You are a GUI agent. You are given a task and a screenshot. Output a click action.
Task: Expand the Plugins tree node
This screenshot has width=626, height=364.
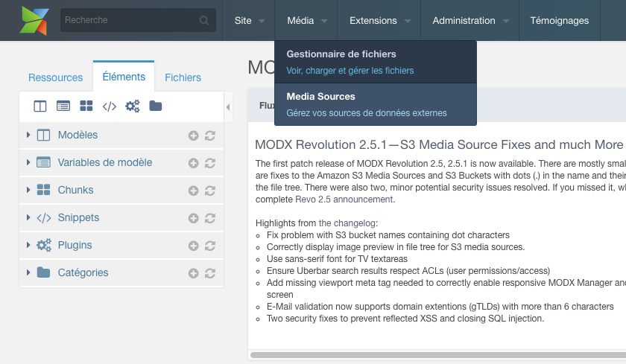(x=28, y=245)
